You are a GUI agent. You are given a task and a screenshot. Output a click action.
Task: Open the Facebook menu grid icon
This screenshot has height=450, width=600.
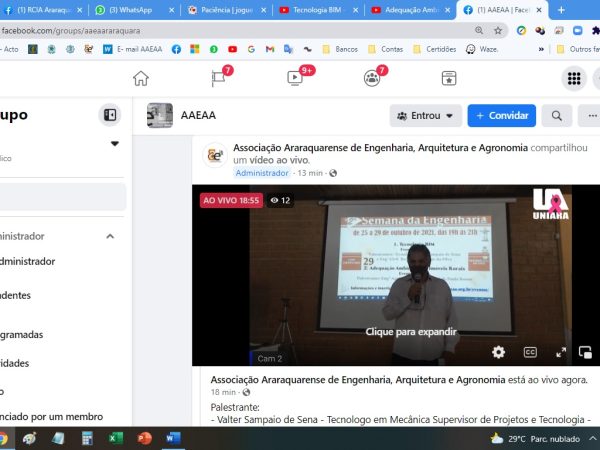(574, 78)
